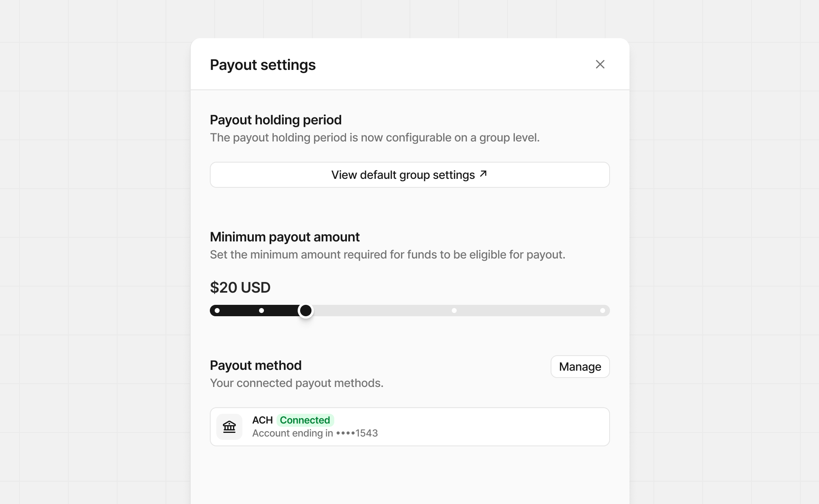The width and height of the screenshot is (819, 504).
Task: Select the second tick on the payout slider
Action: point(261,310)
